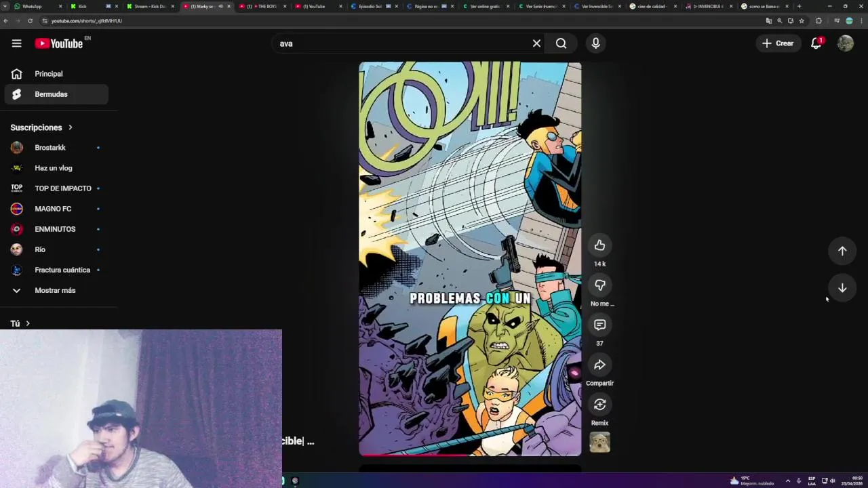Mute the playing Marky tab audio

(220, 6)
